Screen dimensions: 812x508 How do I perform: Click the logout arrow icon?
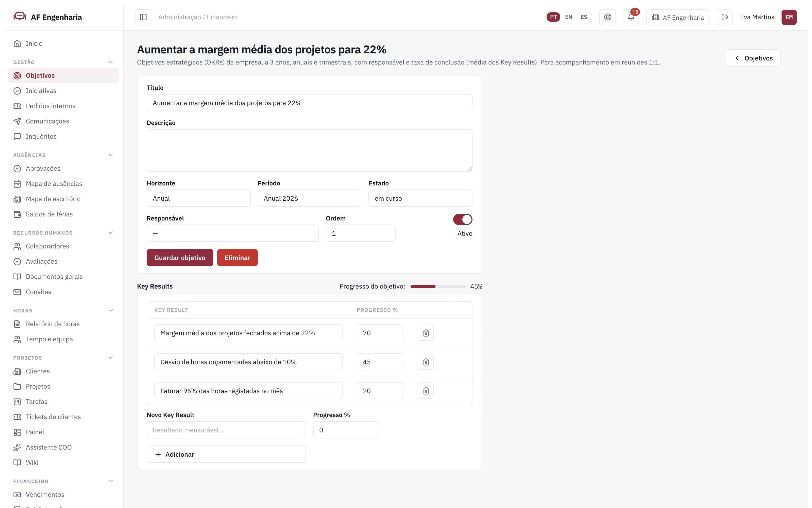pyautogui.click(x=725, y=17)
